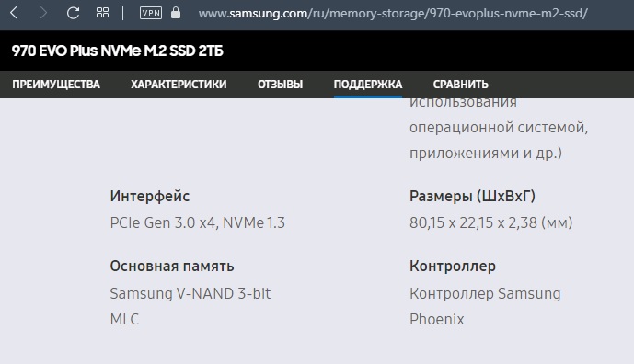Click the Интерфейс specification heading
Viewport: 634px width, 364px height.
[x=150, y=197]
